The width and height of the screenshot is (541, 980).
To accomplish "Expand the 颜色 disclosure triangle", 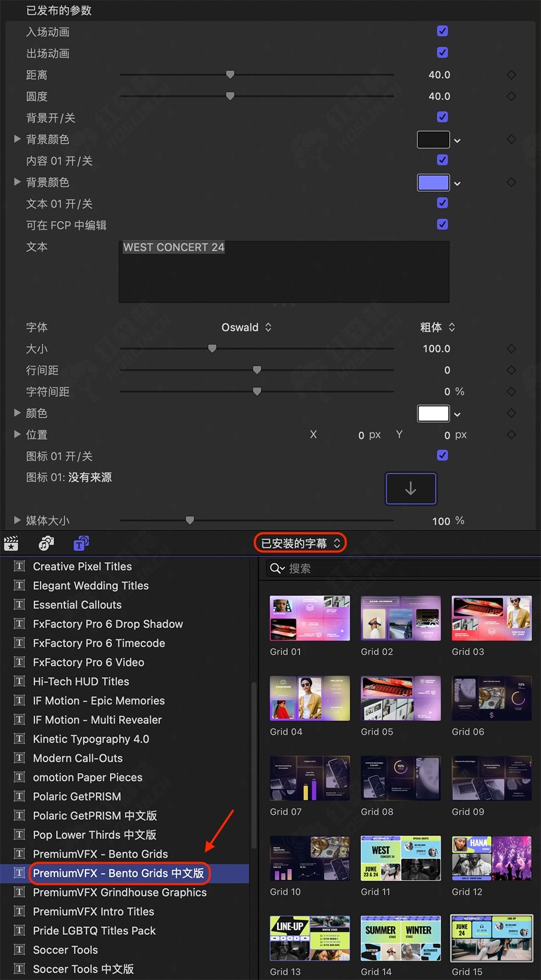I will [x=17, y=413].
